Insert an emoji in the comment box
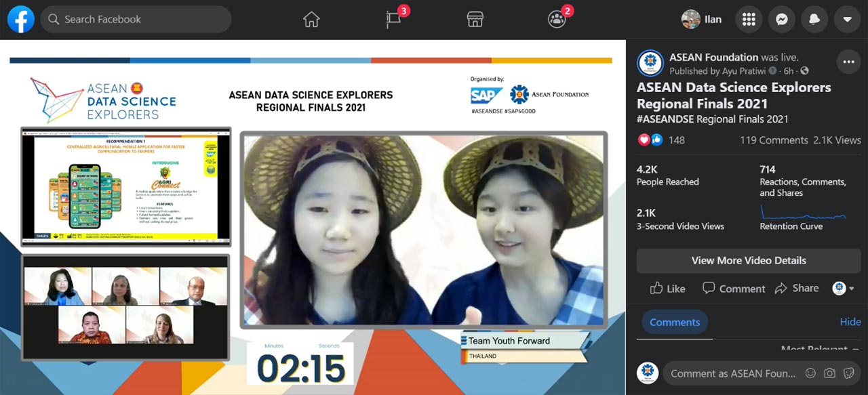This screenshot has height=395, width=868. tap(811, 373)
